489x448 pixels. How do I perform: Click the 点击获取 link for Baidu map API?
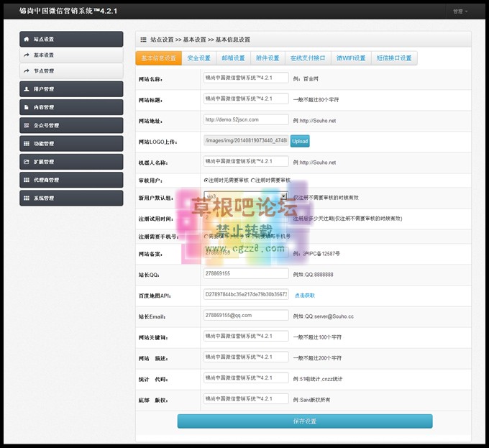tap(304, 296)
